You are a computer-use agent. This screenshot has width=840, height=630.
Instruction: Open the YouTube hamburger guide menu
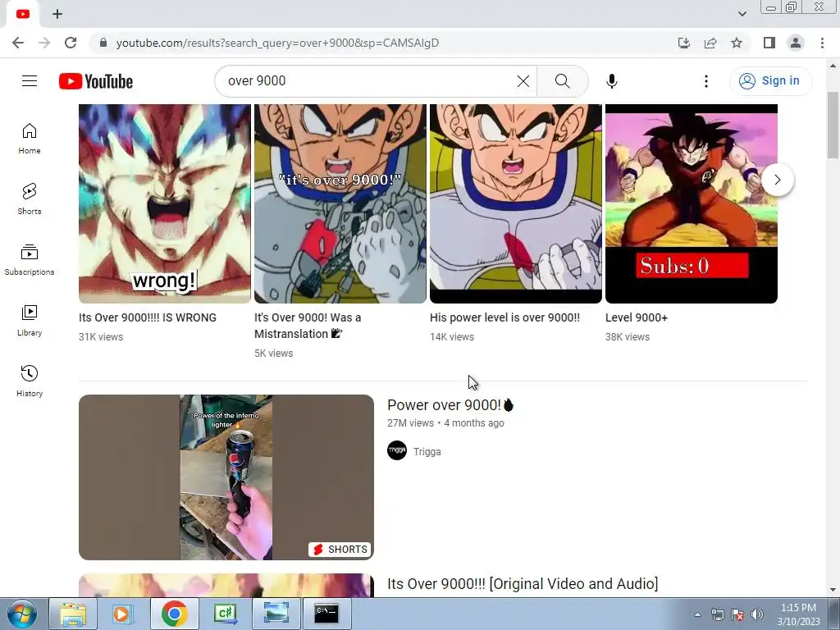(30, 81)
